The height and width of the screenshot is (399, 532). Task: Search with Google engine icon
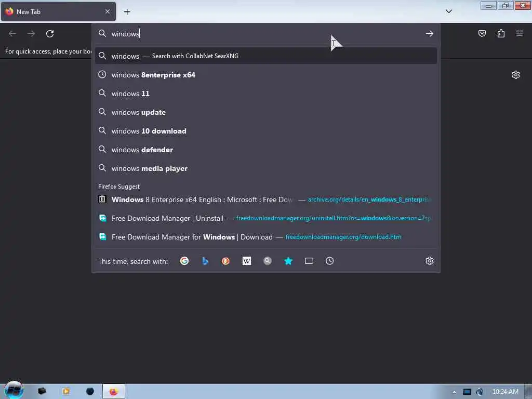click(x=184, y=261)
